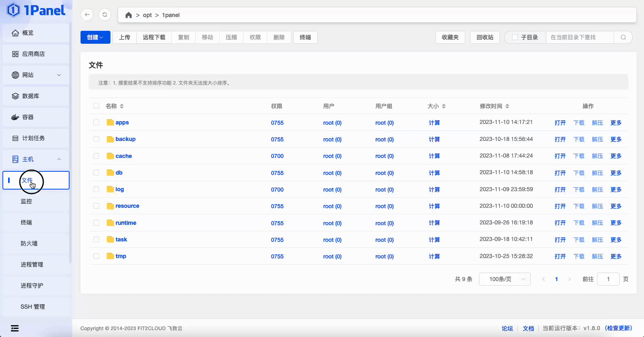This screenshot has height=337, width=644.
Task: Sort by name using the sort arrows
Action: pos(122,106)
